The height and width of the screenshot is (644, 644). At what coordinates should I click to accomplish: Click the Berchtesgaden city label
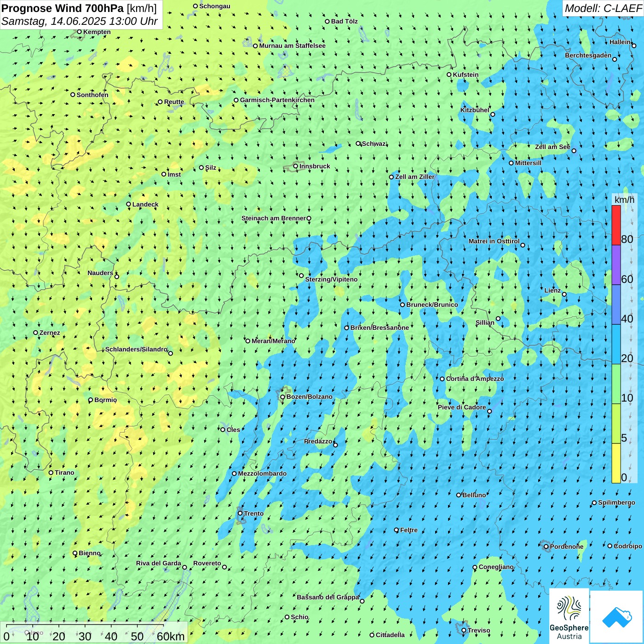coord(588,55)
